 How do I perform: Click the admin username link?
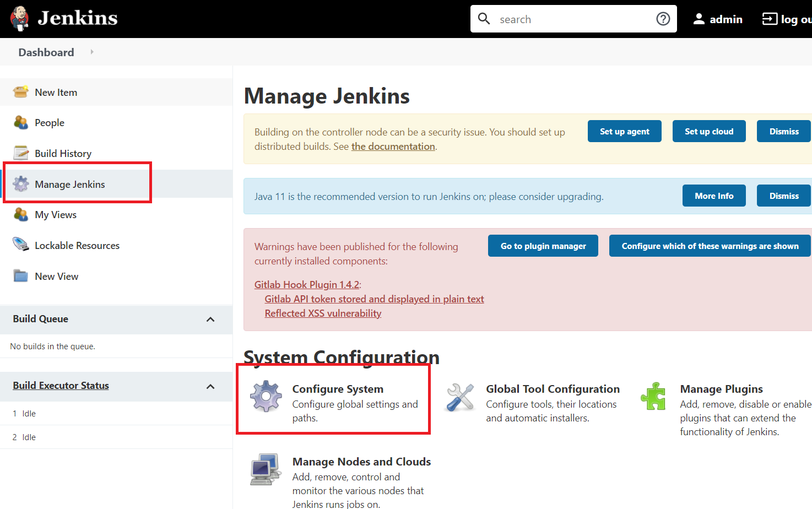(x=726, y=19)
